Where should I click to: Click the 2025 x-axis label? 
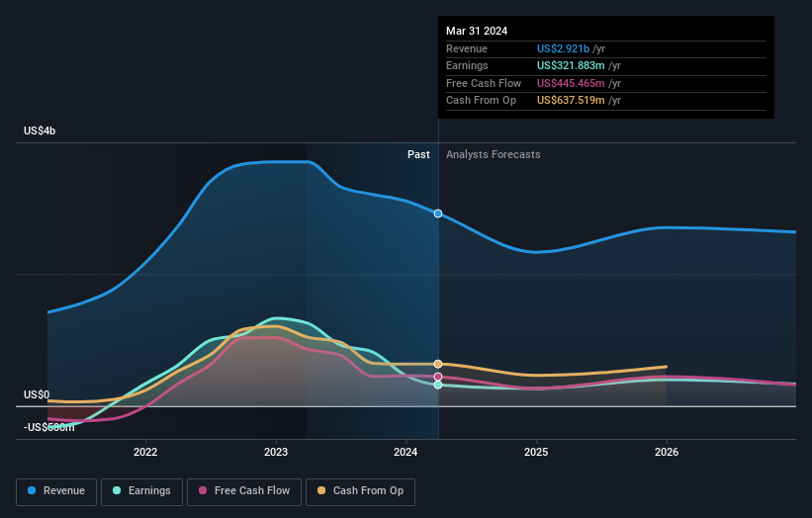click(x=536, y=452)
